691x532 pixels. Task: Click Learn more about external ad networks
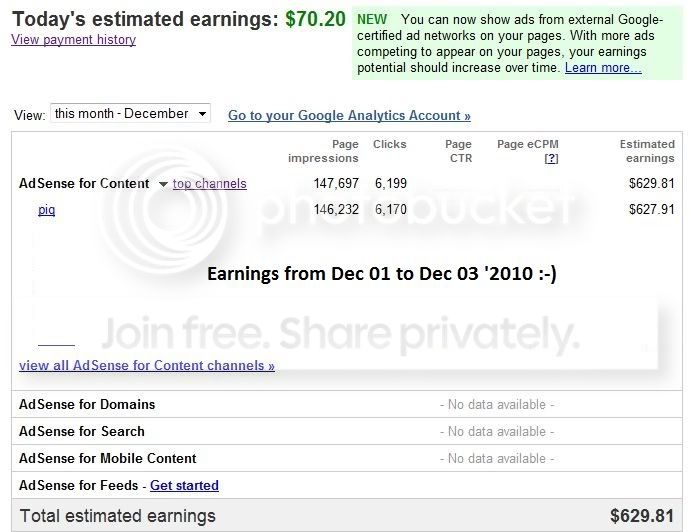[x=602, y=68]
